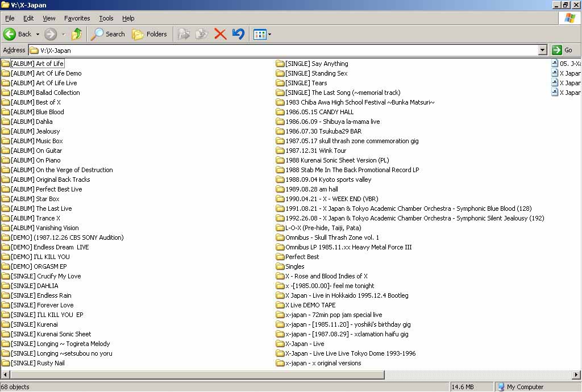Open the Help menu
582x392 pixels.
[128, 18]
